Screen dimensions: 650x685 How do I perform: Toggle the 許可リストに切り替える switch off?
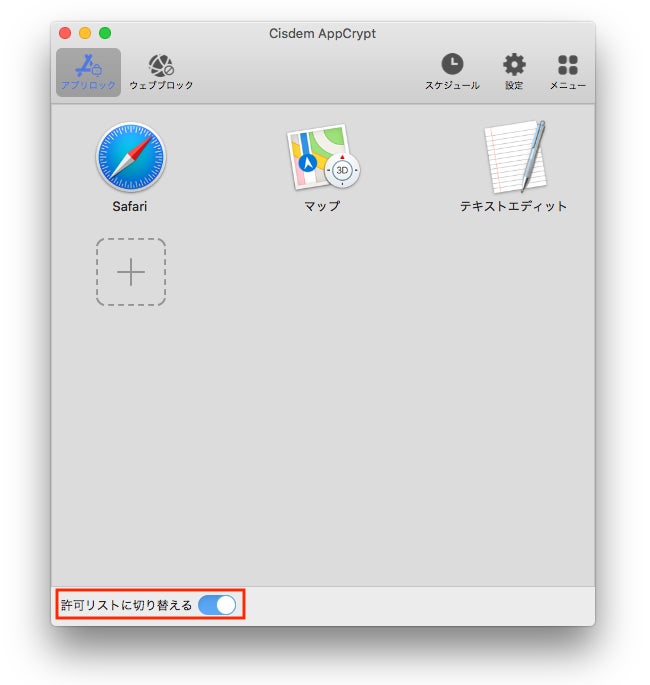point(217,605)
